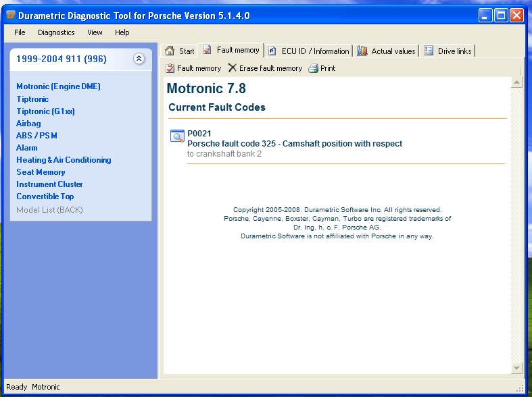Click the Ready status bar text
The height and width of the screenshot is (397, 532).
[17, 387]
